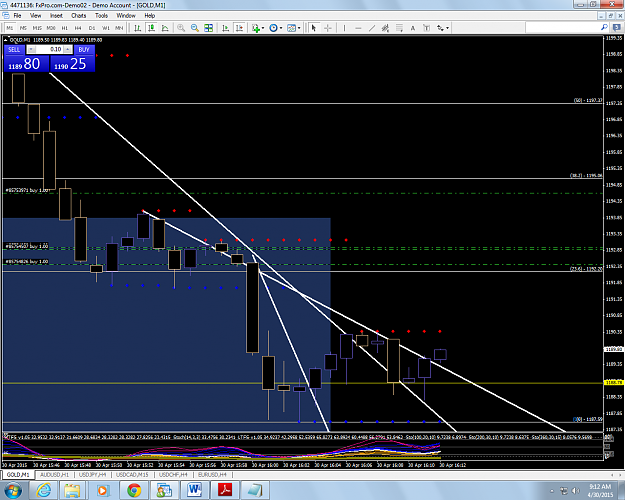Select the vertical line drawing tool

point(344,28)
